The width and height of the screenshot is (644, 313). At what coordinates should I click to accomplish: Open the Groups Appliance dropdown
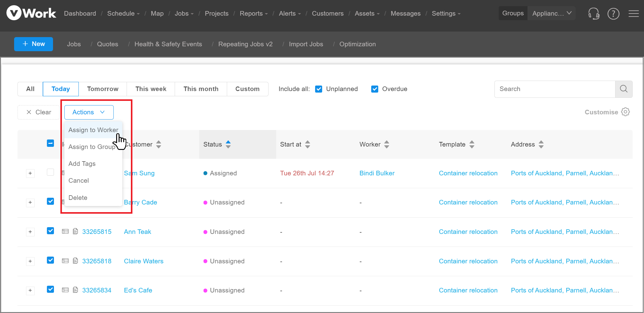tap(551, 13)
